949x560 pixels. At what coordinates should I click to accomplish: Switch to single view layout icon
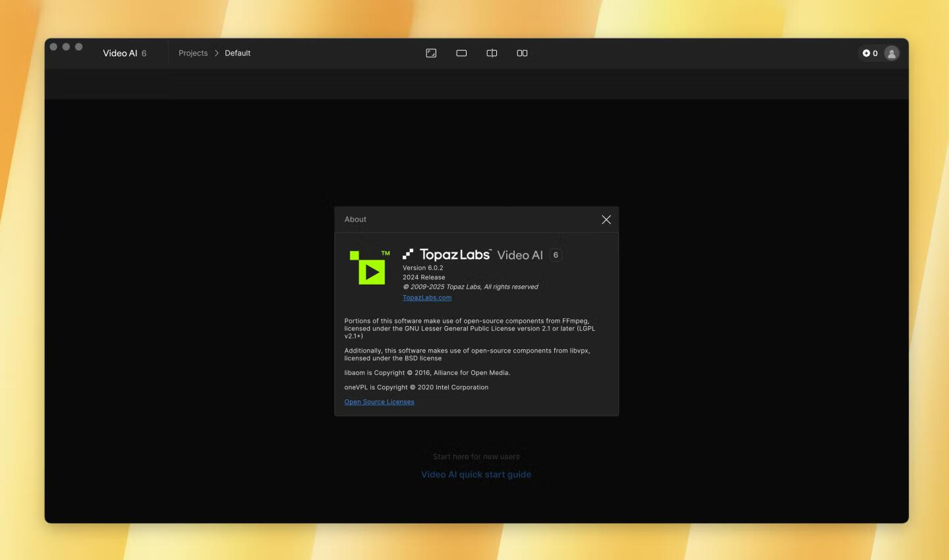coord(461,53)
